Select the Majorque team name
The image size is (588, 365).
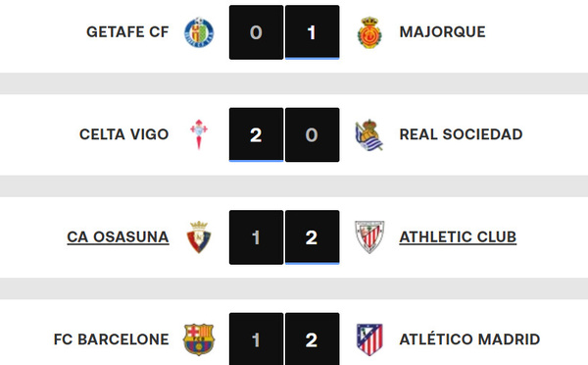point(443,32)
